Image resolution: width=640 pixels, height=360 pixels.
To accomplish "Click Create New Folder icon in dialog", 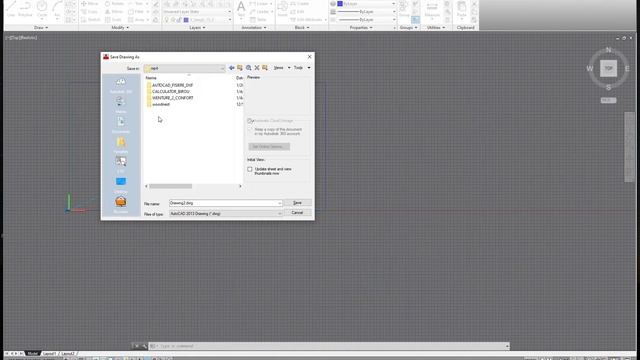I will [x=265, y=68].
